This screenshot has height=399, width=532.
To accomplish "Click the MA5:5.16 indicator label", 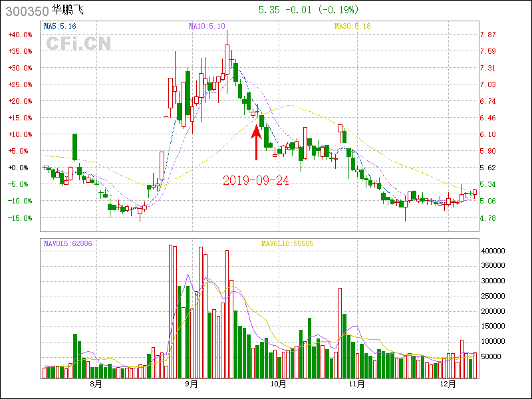I will [59, 26].
